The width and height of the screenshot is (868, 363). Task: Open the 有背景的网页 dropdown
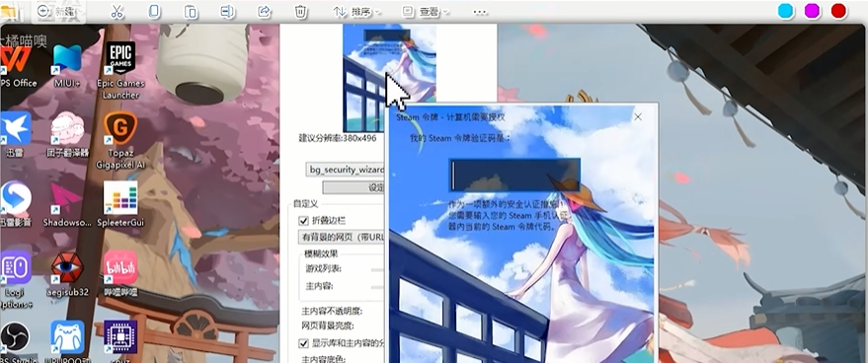pos(342,237)
